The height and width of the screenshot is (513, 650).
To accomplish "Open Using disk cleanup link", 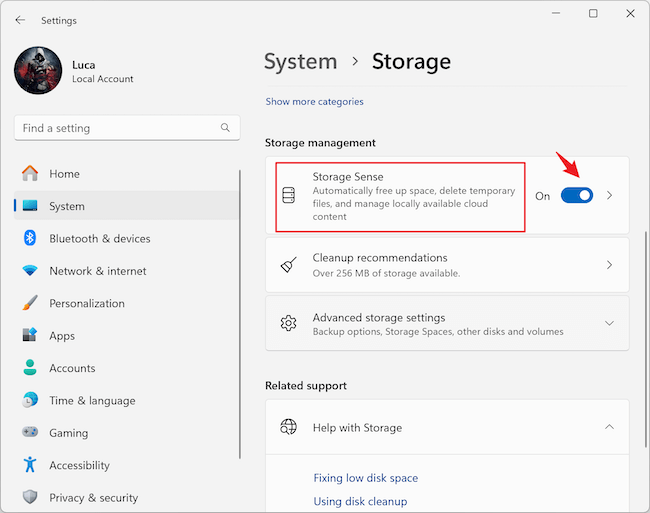I will [x=360, y=501].
